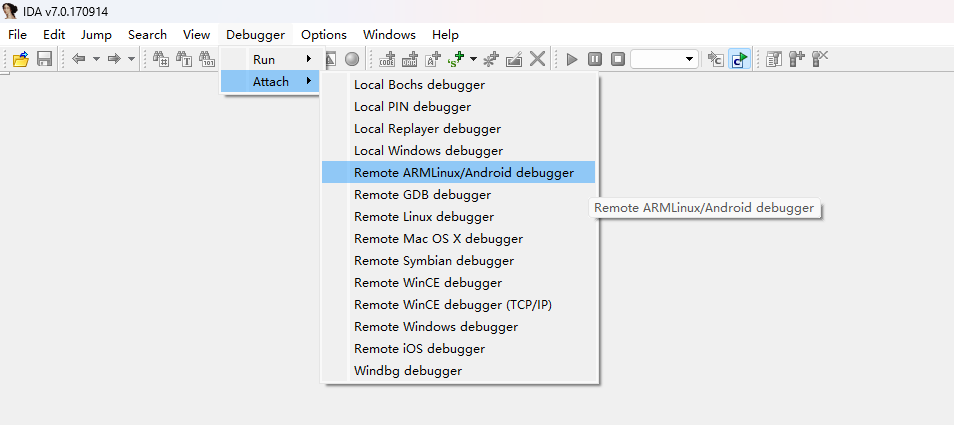Click the pencil rename/edit toolbar icon

click(514, 59)
